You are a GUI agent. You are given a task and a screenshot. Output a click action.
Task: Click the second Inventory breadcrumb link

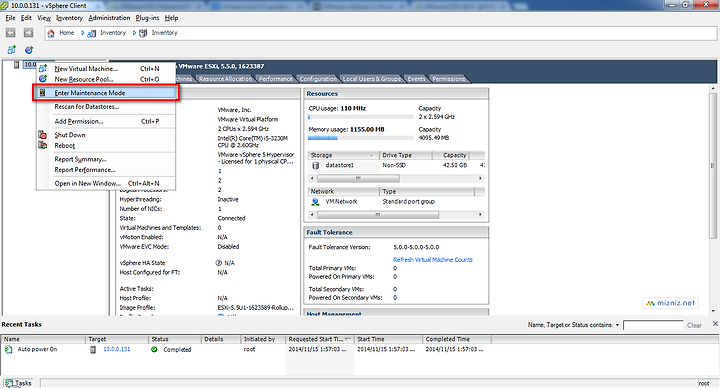[x=164, y=33]
